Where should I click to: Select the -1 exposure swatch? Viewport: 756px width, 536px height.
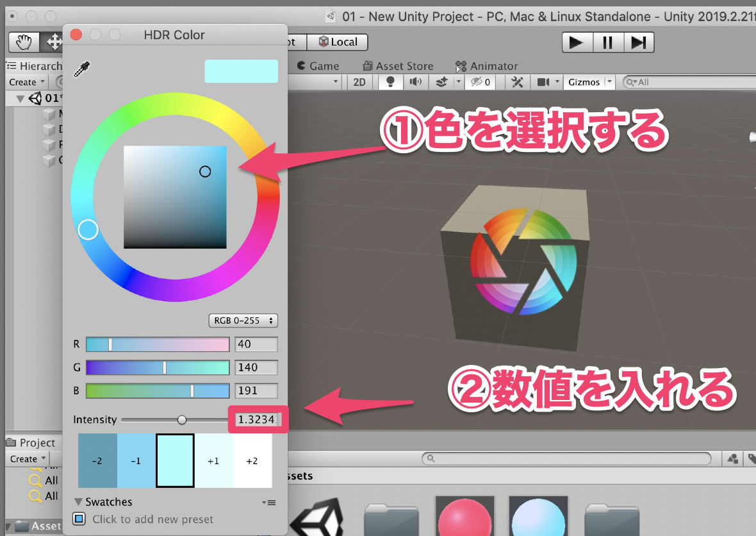click(136, 461)
